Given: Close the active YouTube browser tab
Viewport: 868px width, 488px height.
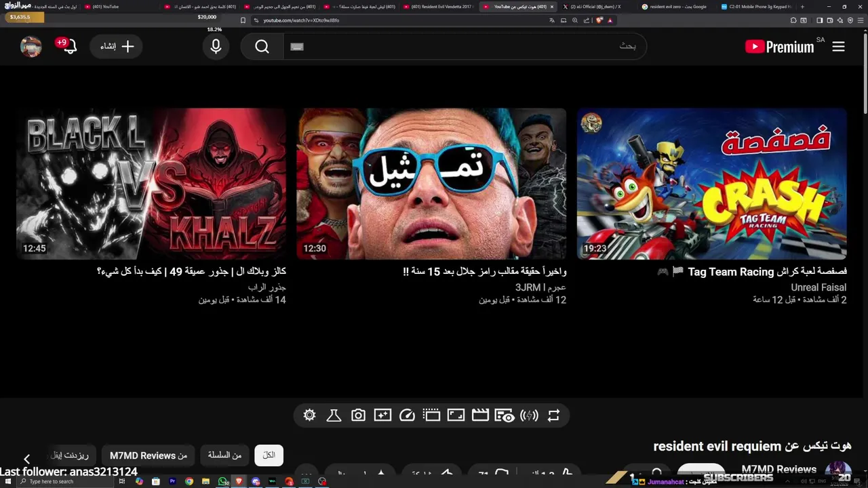Looking at the screenshot, I should coord(552,7).
